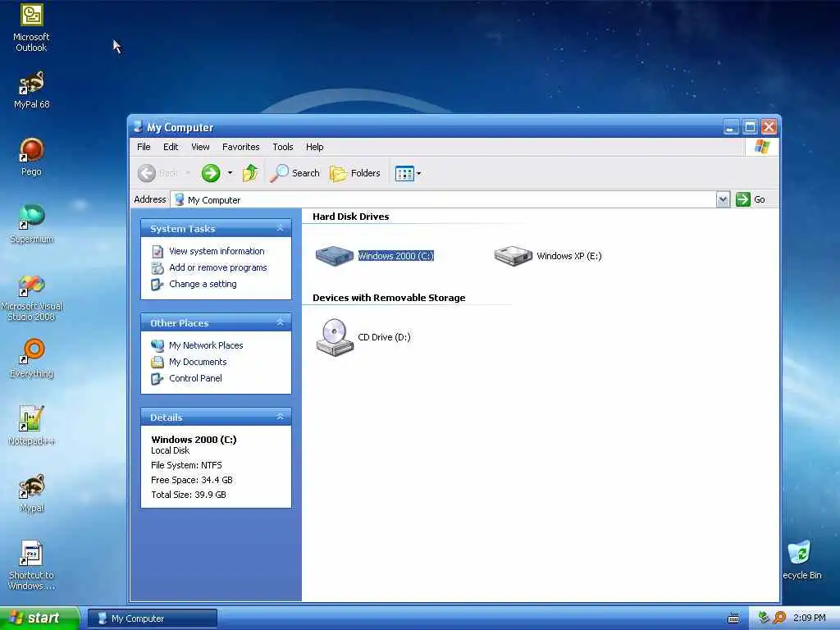Open the Favorites menu

tap(241, 147)
